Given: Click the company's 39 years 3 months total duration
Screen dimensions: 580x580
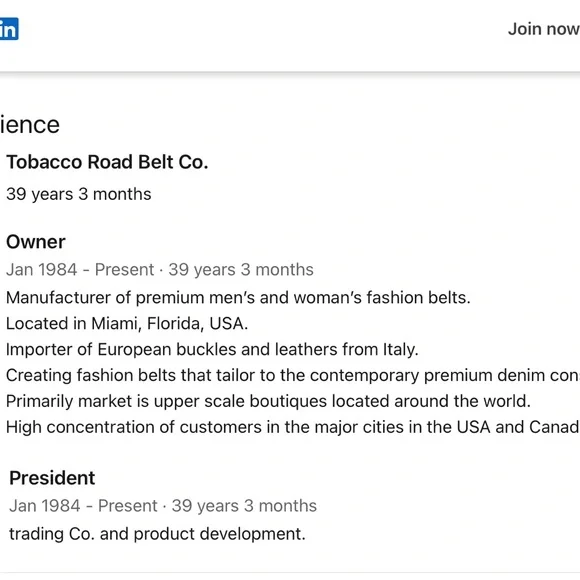Looking at the screenshot, I should (79, 194).
